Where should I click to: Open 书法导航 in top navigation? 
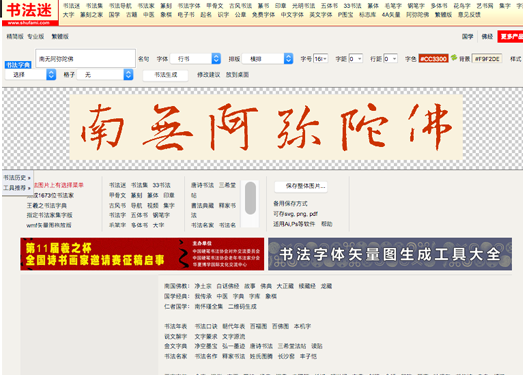coord(120,6)
